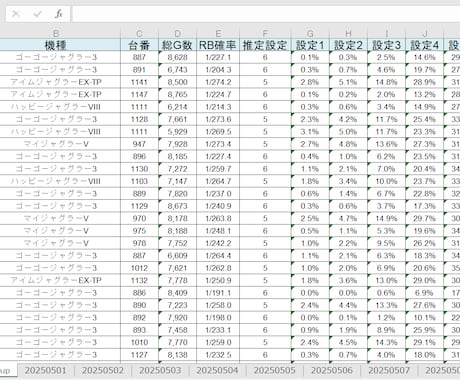460x380 pixels.
Task: Click the 台番 header cell
Action: [139, 45]
